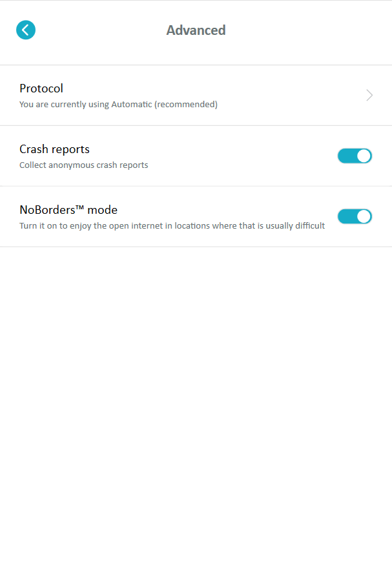The width and height of the screenshot is (392, 580).
Task: Click the word "(recommended)" in Protocol subtitle
Action: pos(186,105)
